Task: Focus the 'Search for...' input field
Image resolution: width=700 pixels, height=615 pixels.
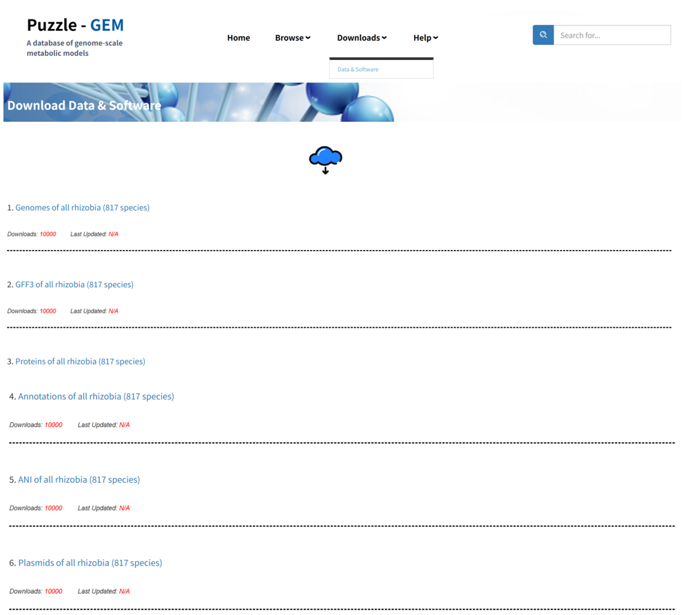Action: pos(612,35)
